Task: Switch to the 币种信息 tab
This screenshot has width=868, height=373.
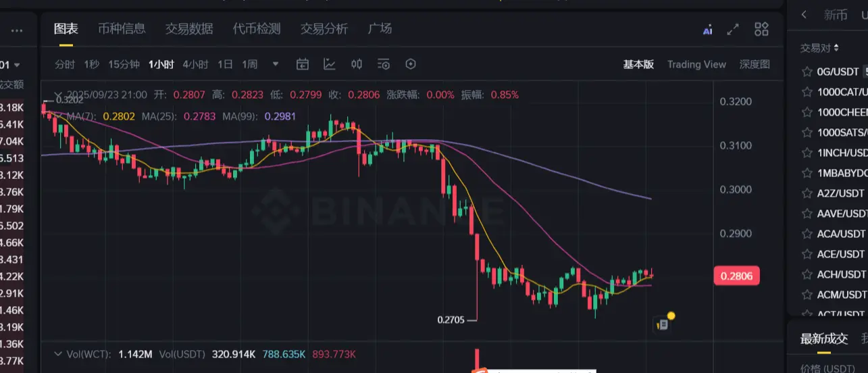Action: pos(122,29)
